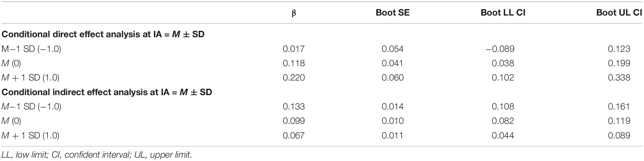
Task: Click the lower limit value 0.044
Action: 503,135
